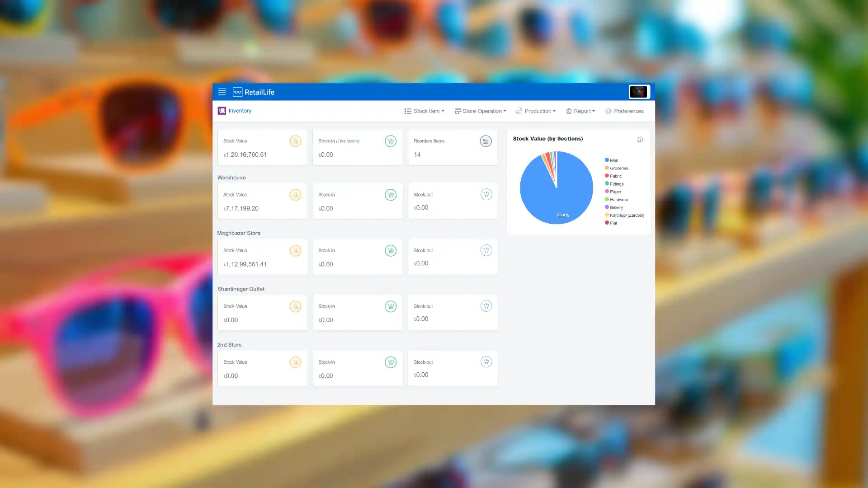Click the Moghbazar Store Stock Value coin icon
This screenshot has width=868, height=488.
[295, 251]
